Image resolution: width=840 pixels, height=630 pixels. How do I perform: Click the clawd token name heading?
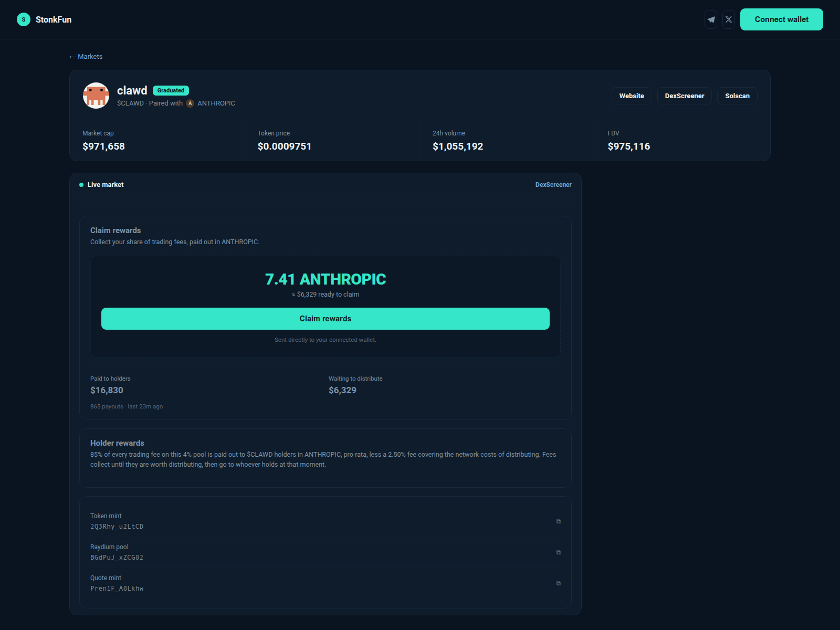[x=132, y=90]
